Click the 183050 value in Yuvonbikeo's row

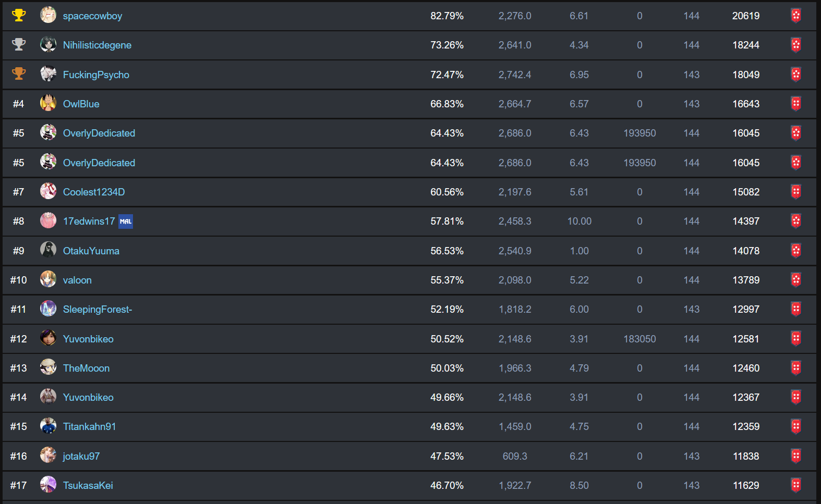click(x=639, y=339)
